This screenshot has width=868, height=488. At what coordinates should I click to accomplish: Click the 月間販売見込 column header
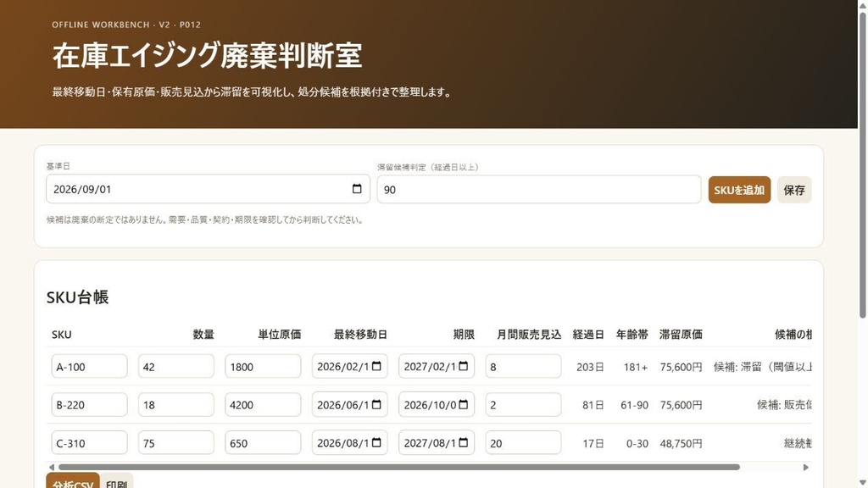click(x=529, y=334)
